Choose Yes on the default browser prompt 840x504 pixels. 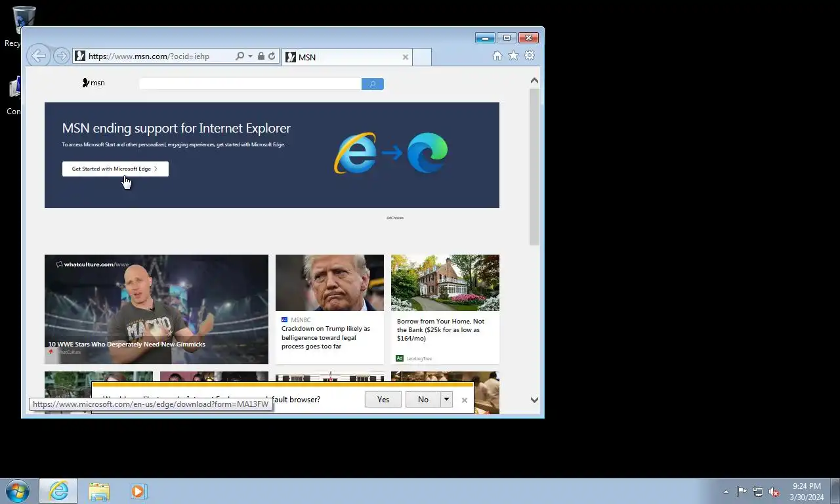point(383,399)
